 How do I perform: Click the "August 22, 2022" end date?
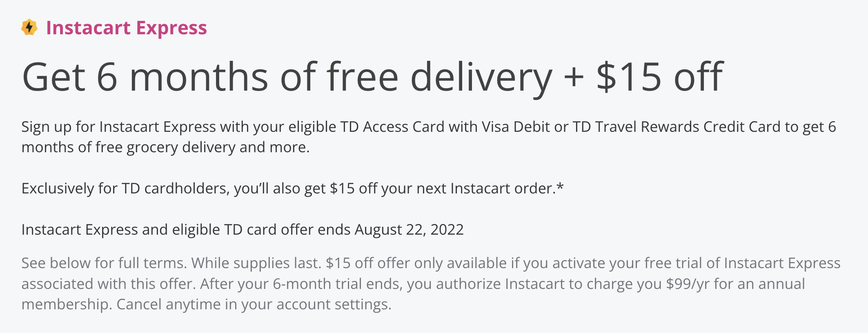pos(409,230)
